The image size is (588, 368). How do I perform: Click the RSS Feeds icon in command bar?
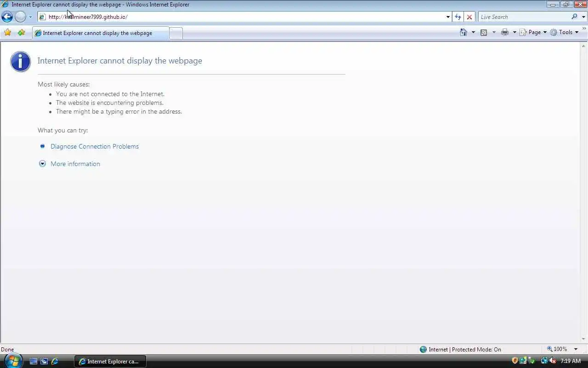[484, 32]
